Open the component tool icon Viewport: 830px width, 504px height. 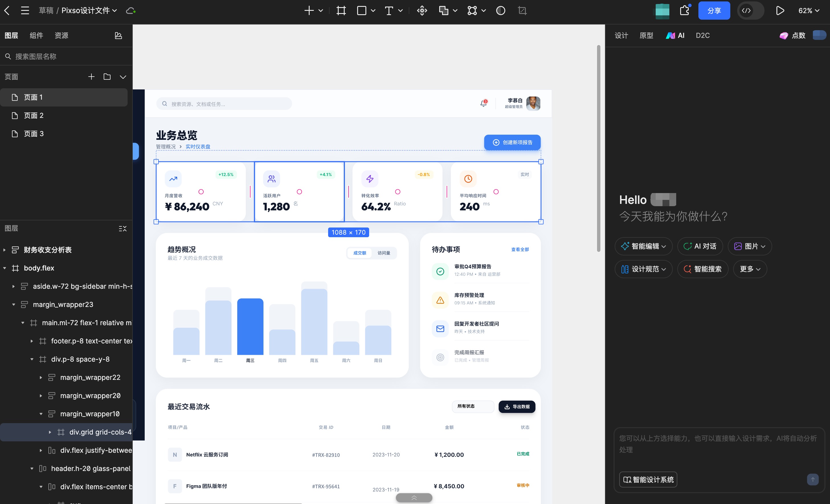pyautogui.click(x=422, y=11)
